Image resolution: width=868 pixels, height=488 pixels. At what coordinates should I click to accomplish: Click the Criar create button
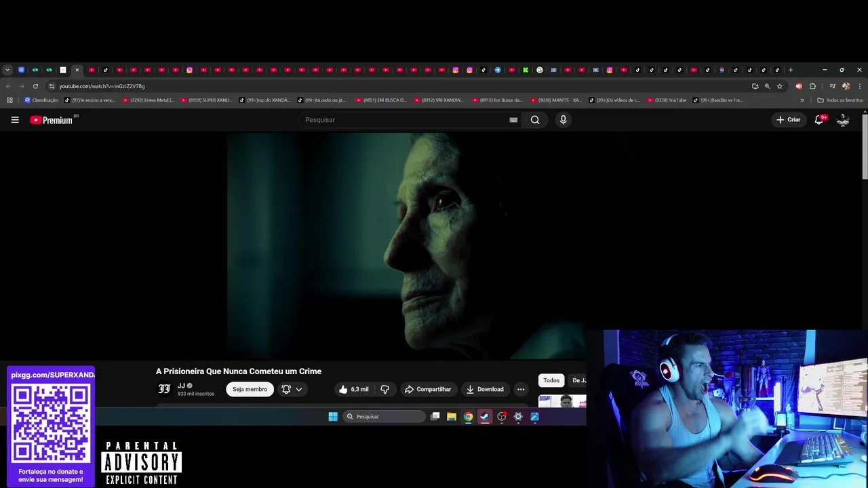789,120
